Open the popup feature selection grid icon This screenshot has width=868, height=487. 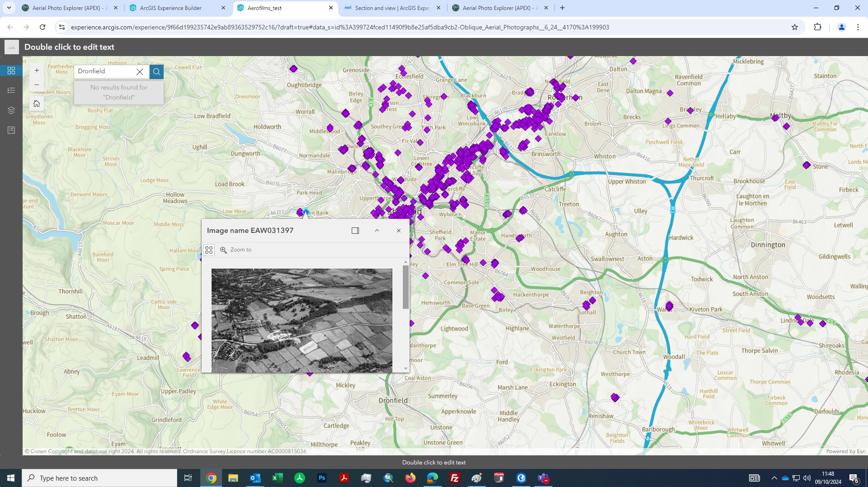pos(209,250)
